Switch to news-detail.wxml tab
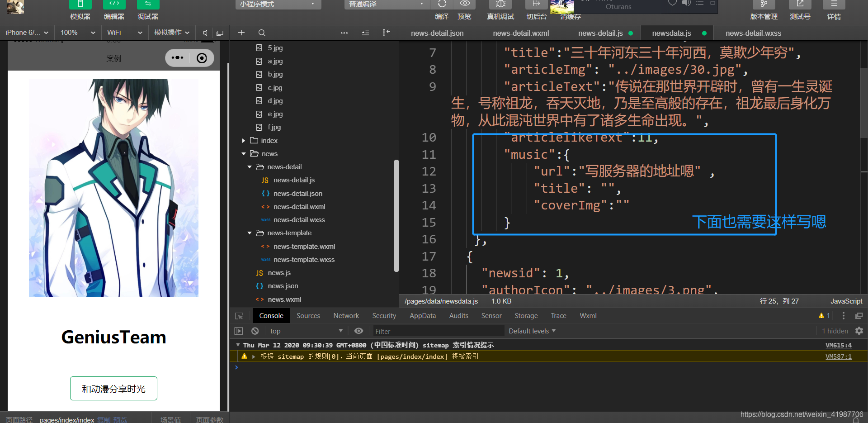The width and height of the screenshot is (868, 423). tap(521, 33)
